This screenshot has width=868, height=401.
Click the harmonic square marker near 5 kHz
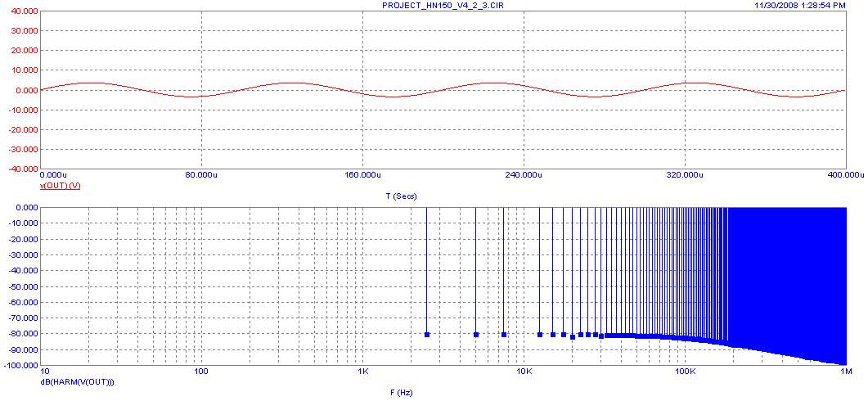click(x=475, y=335)
